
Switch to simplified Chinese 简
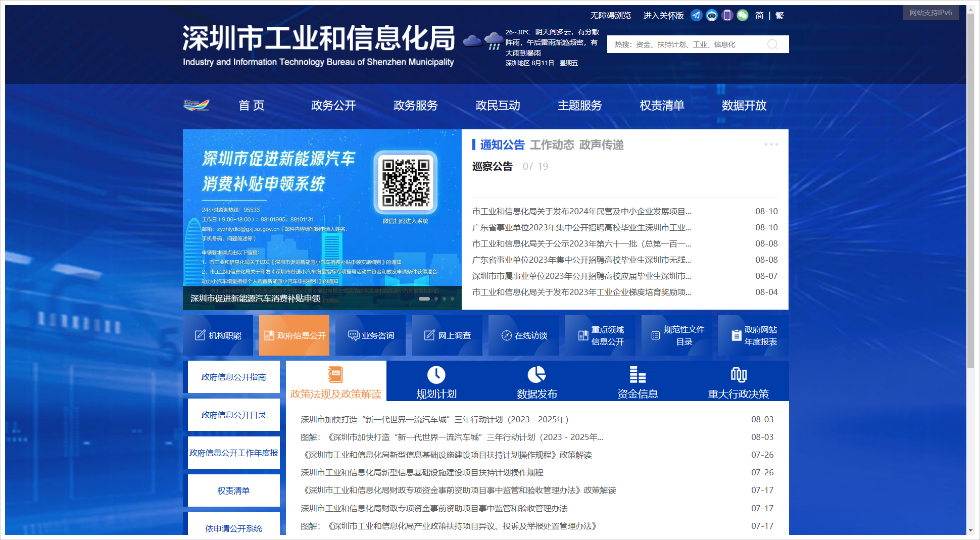coord(759,16)
